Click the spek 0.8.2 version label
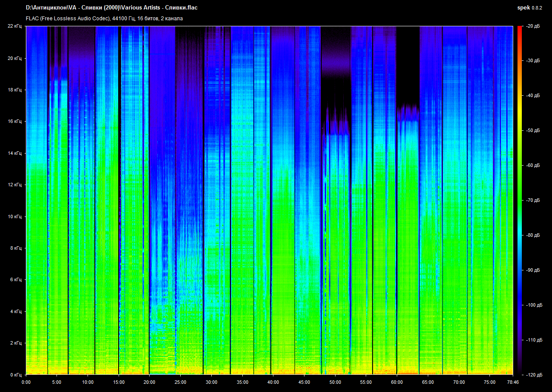Viewport: 552px width, 392px height. click(530, 8)
